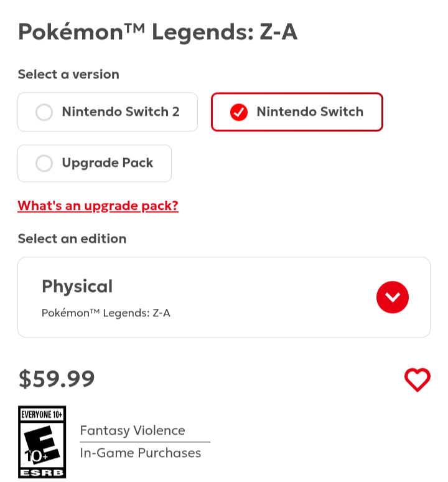Click 'In-Game Purchases' descriptor text
448x482 pixels.
140,453
